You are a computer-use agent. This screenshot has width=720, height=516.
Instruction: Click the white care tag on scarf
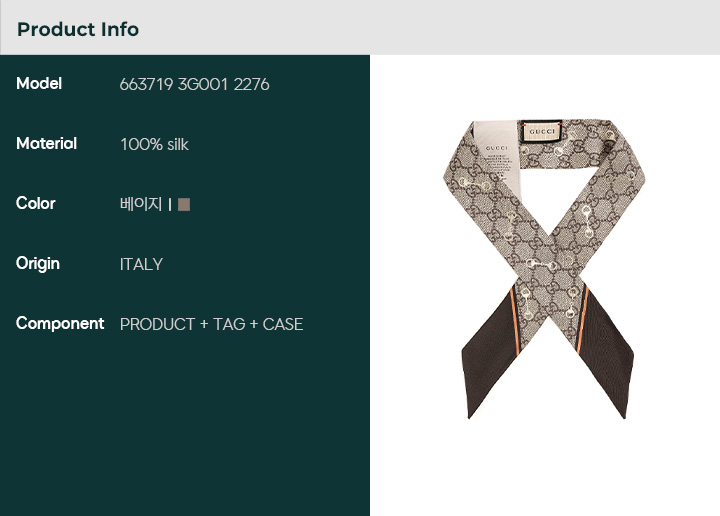(x=498, y=156)
